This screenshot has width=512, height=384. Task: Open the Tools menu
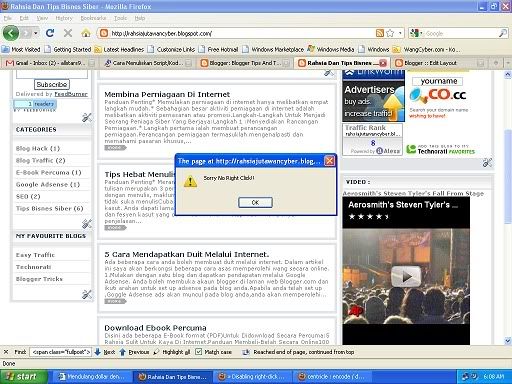(120, 18)
